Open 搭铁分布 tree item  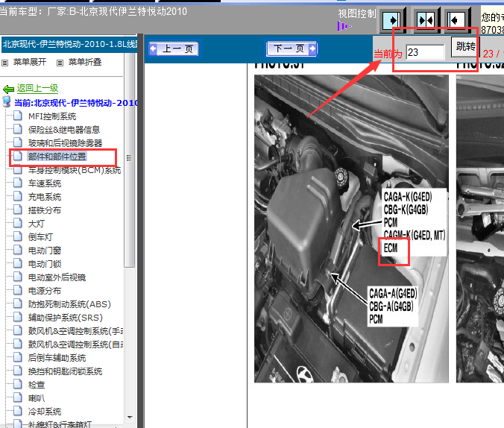coord(44,210)
